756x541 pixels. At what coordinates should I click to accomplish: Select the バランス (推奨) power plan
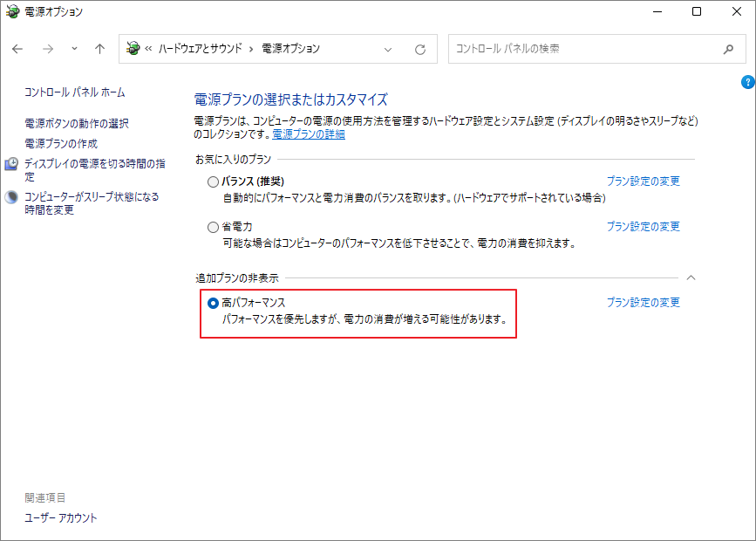[x=213, y=181]
